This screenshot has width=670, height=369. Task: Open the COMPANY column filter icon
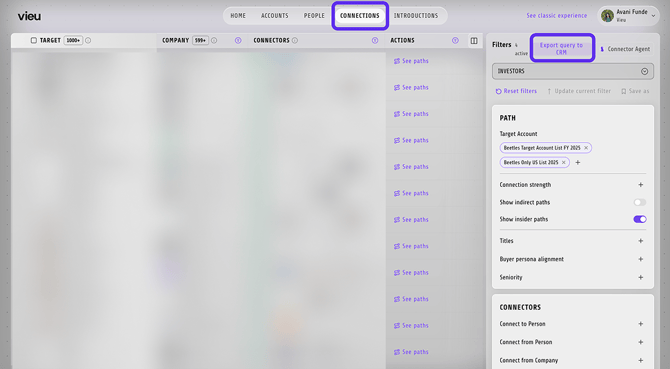[x=238, y=40]
